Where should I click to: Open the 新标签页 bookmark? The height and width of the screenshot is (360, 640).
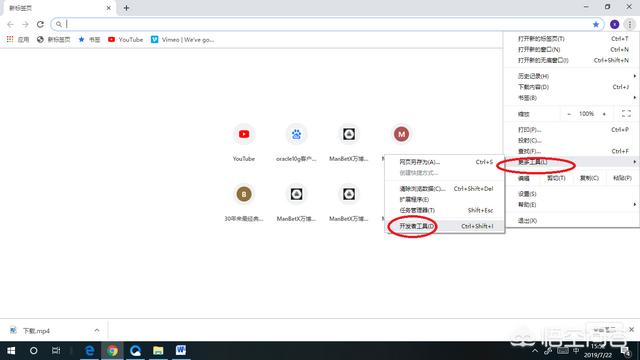pos(53,40)
